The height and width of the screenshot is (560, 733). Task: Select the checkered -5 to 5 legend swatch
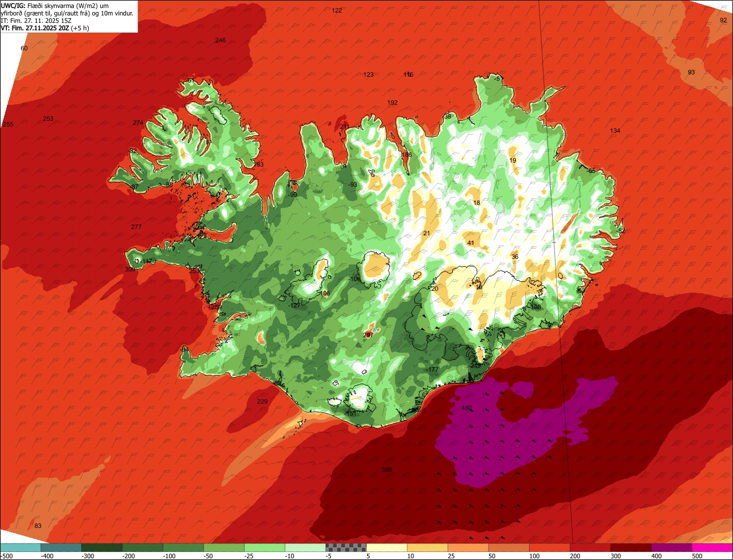[346, 547]
